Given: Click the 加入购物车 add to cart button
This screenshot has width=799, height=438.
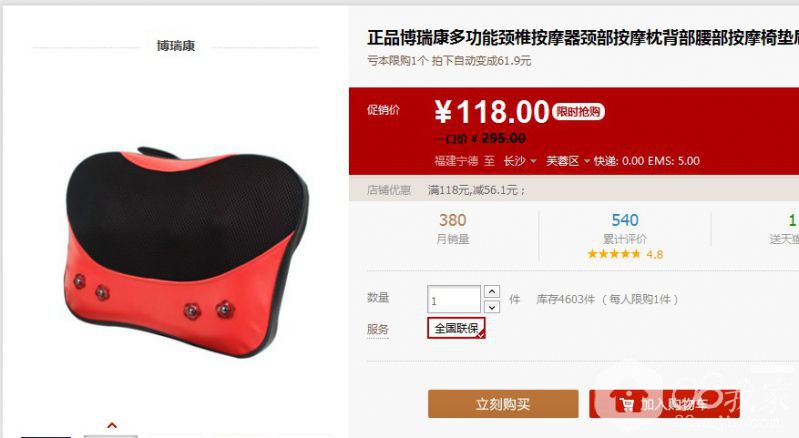Looking at the screenshot, I should pyautogui.click(x=664, y=404).
